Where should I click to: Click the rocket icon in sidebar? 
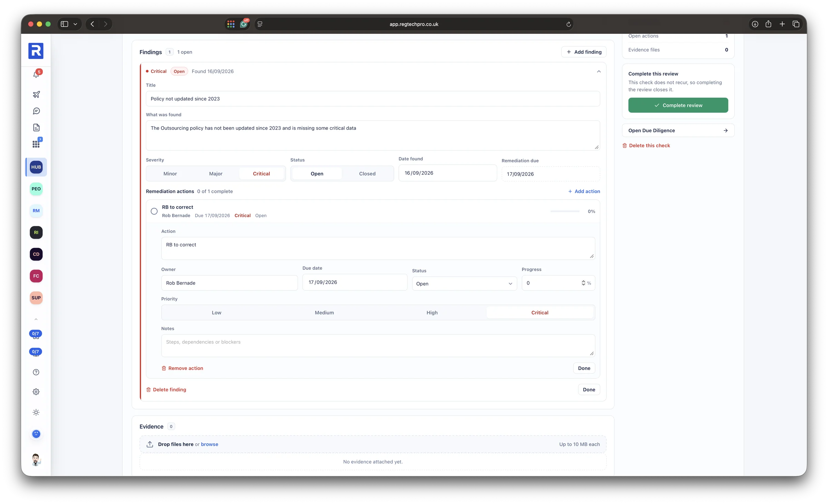(x=36, y=94)
